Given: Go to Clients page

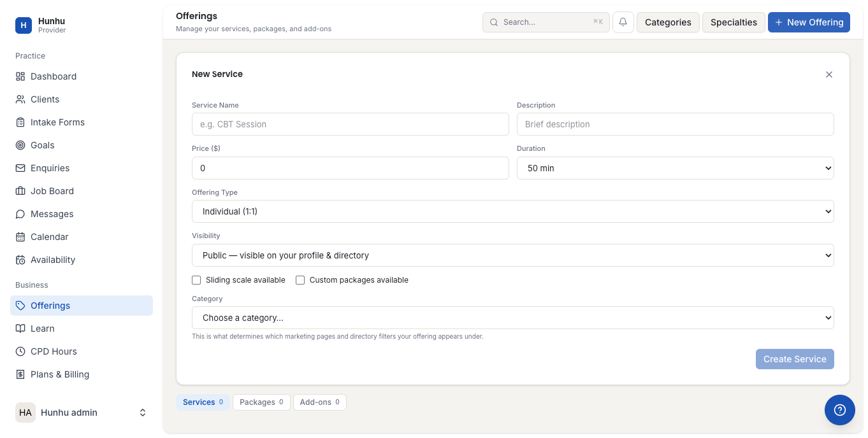Looking at the screenshot, I should coord(82,99).
